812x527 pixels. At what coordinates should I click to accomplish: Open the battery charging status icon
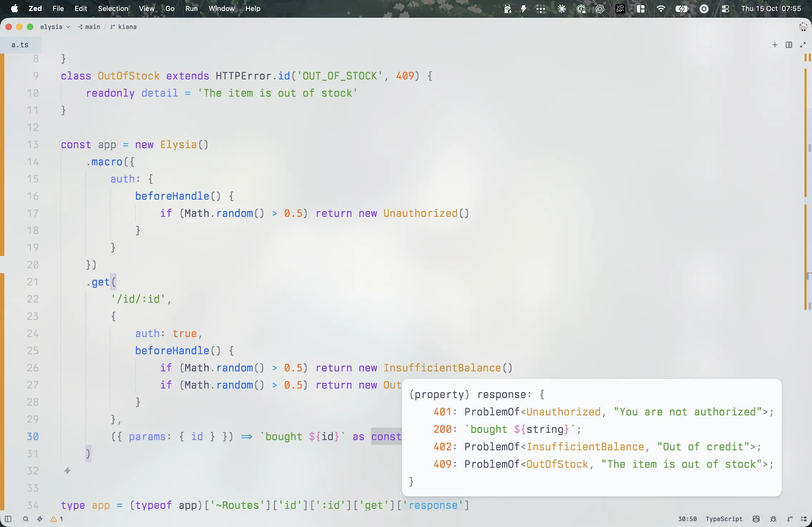coord(682,9)
